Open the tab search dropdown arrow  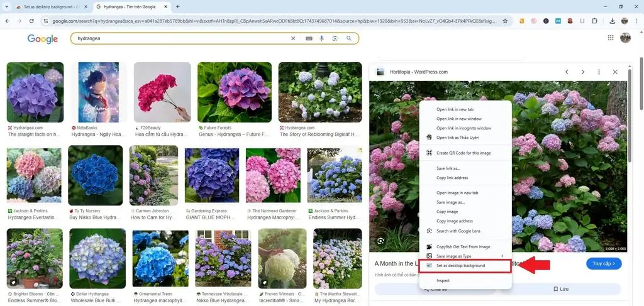(x=6, y=6)
